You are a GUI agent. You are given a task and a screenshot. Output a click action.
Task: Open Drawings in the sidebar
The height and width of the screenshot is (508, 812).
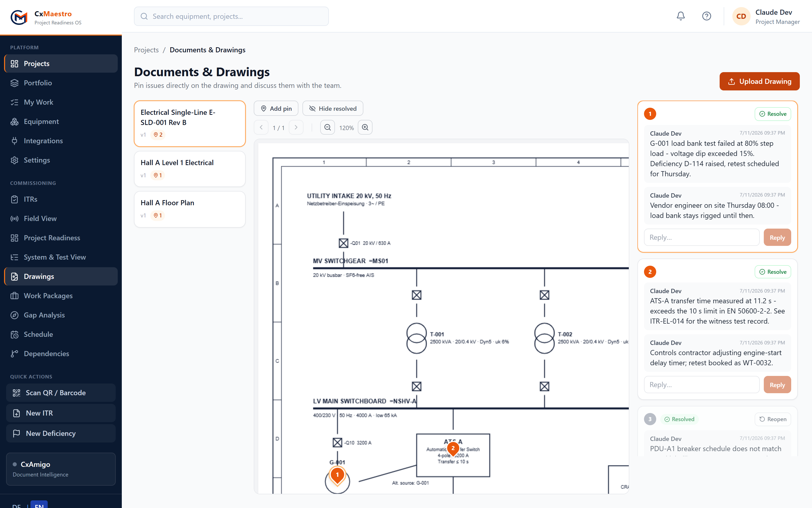point(61,277)
